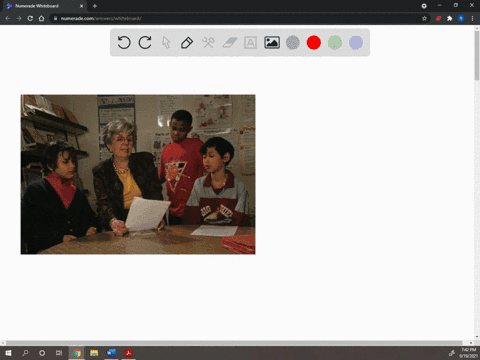Open the browser home page

(41, 18)
